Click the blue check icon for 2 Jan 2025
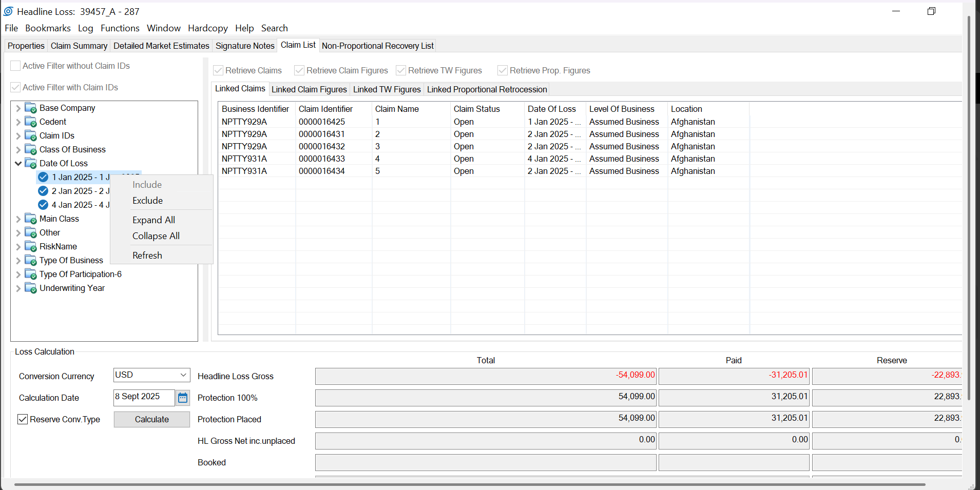This screenshot has width=980, height=490. pos(44,191)
